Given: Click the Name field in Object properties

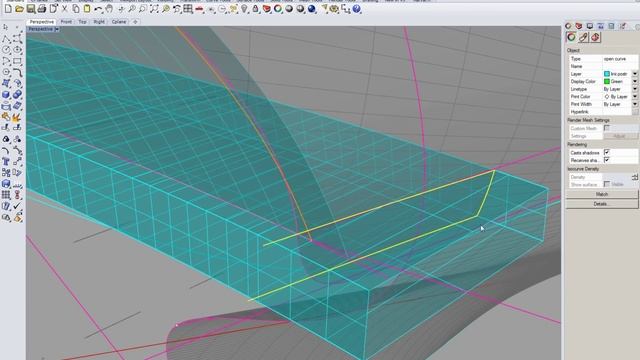Looking at the screenshot, I should pyautogui.click(x=620, y=66).
